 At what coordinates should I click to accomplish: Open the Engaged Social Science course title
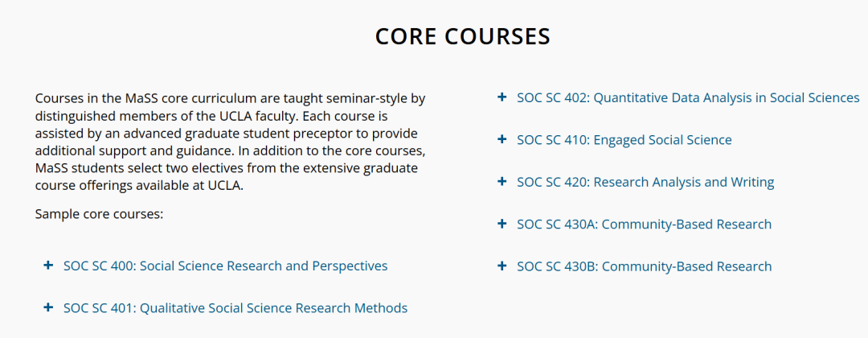pyautogui.click(x=624, y=140)
